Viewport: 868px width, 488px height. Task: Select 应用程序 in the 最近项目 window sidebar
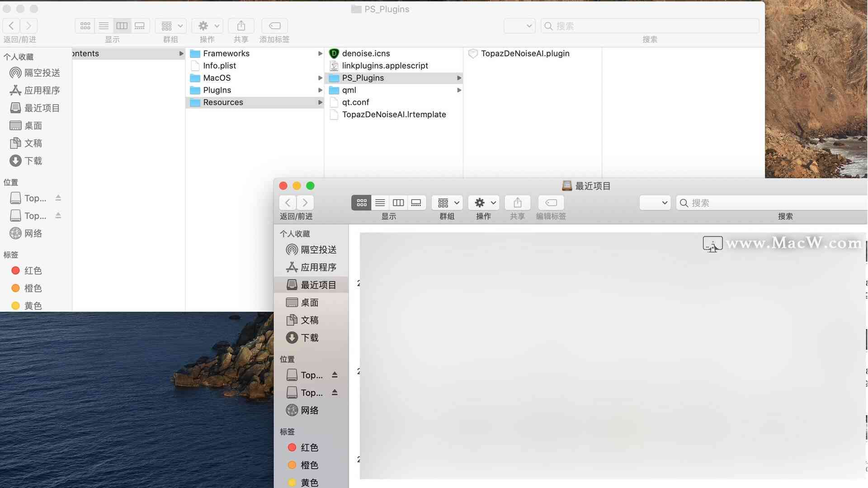coord(311,267)
